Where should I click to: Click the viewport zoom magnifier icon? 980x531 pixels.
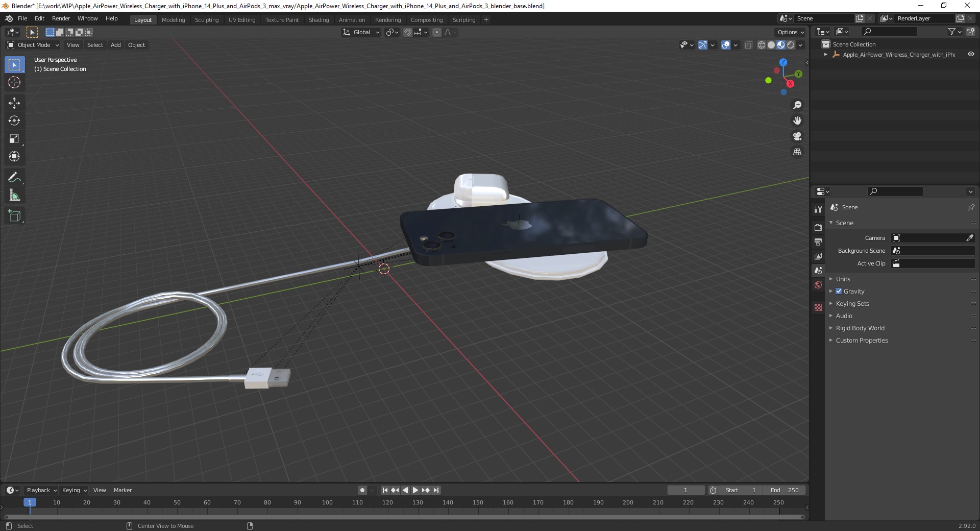797,105
